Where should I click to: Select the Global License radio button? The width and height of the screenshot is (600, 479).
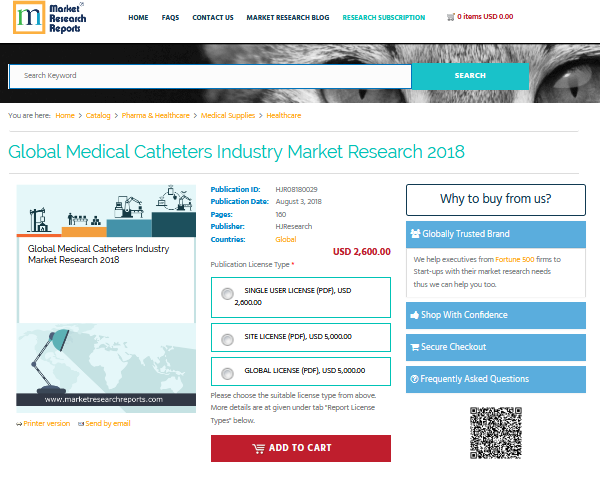point(227,373)
